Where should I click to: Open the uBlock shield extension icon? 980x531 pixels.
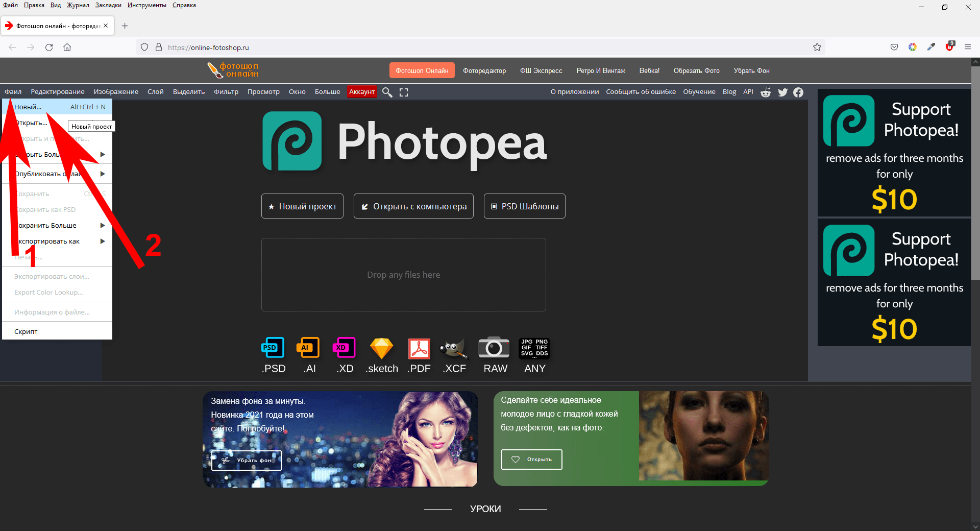pos(950,46)
